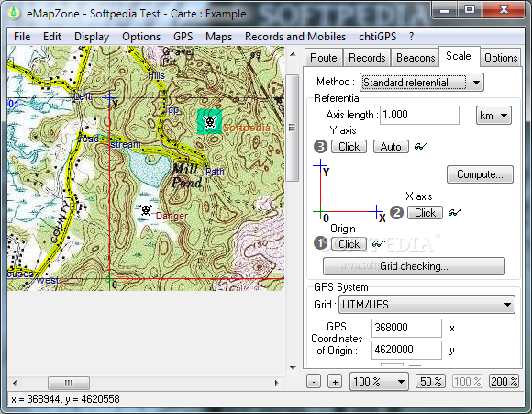Viewport: 532px width, 414px height.
Task: Open the chtiGPS menu
Action: [378, 37]
